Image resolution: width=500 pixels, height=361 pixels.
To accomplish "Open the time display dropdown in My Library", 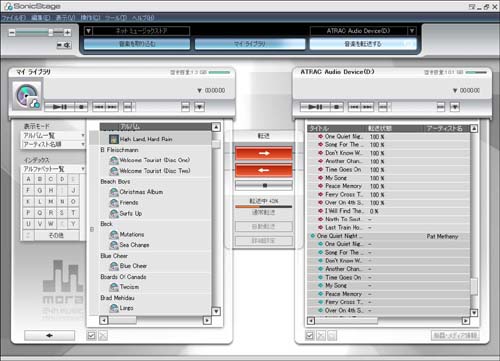I will click(199, 90).
